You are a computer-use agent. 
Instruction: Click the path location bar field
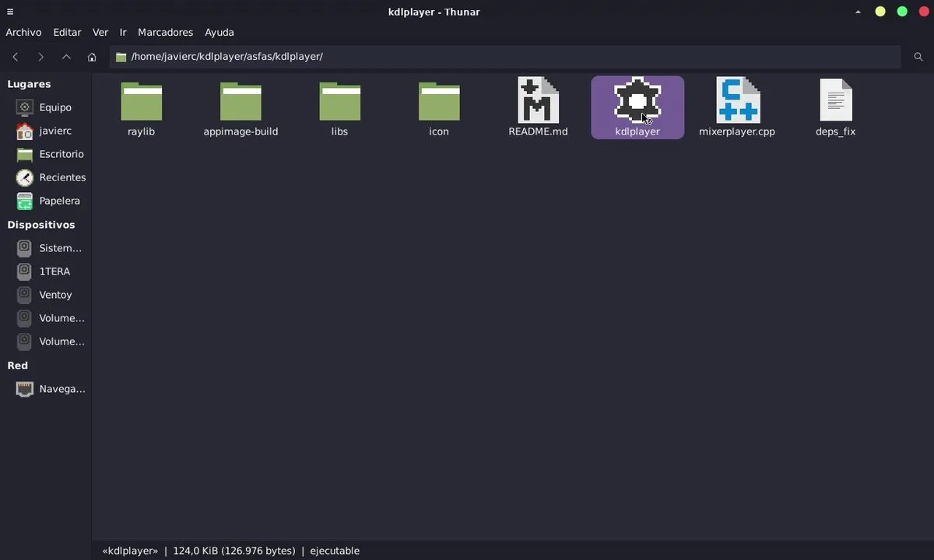505,57
